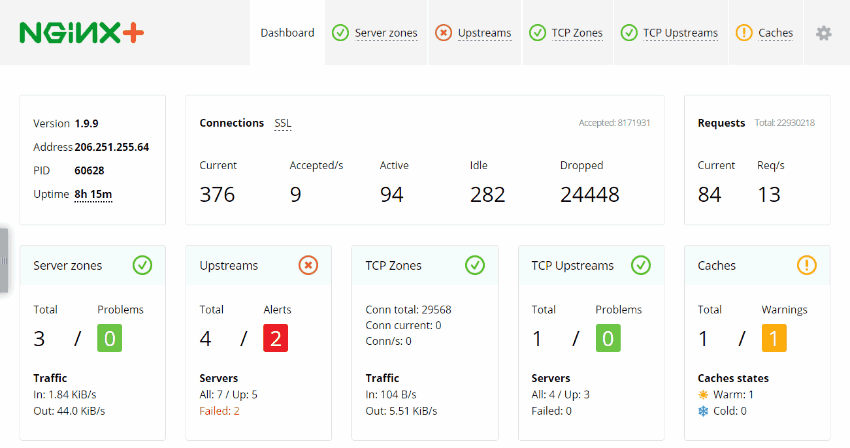Click the left edge sidebar handle
Screen dimensions: 850x448
[4, 260]
